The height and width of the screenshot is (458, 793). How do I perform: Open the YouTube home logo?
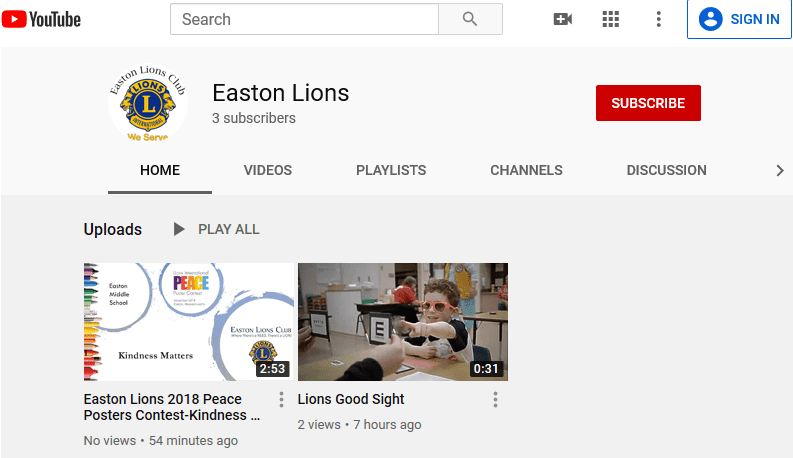(41, 19)
